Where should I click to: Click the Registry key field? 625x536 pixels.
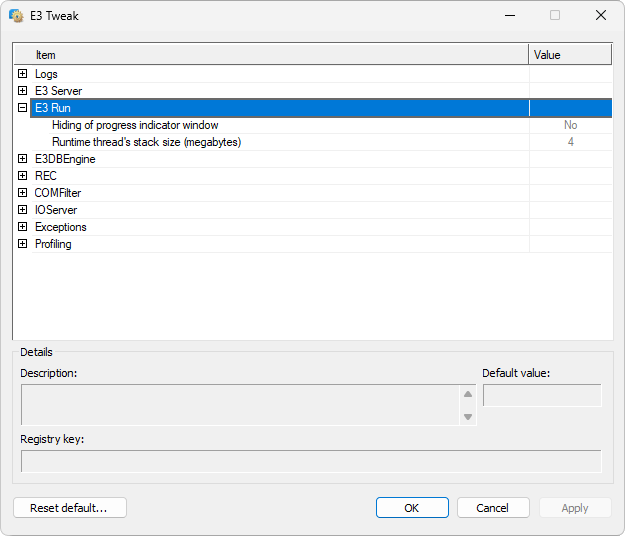tap(311, 461)
